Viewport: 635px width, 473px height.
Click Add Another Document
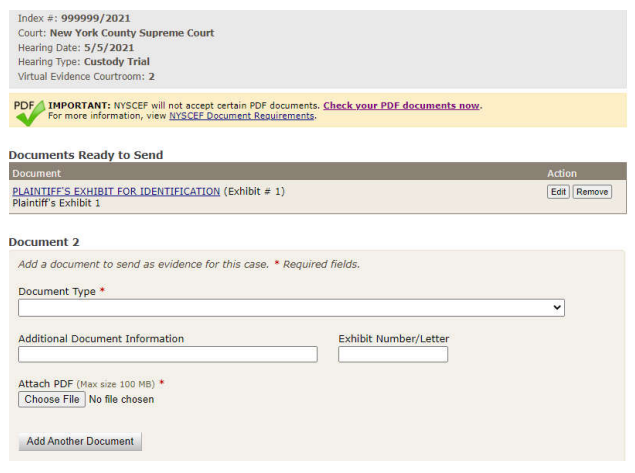80,441
